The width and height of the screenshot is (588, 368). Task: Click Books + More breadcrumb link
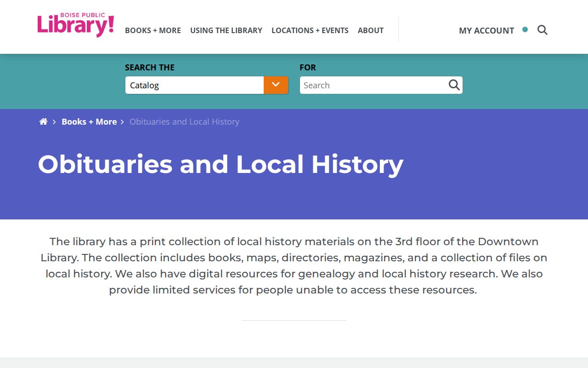[x=89, y=121]
